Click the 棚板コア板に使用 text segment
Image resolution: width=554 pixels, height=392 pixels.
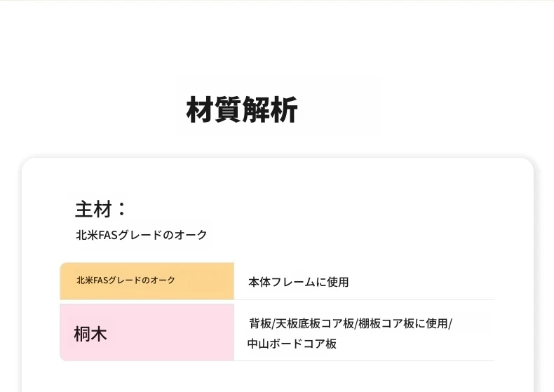403,323
